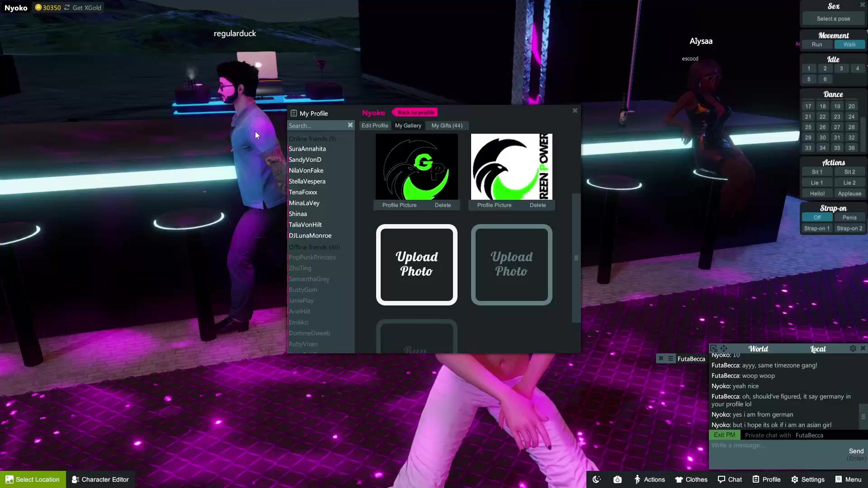Viewport: 868px width, 488px height.
Task: Toggle movement to Run
Action: [x=816, y=44]
